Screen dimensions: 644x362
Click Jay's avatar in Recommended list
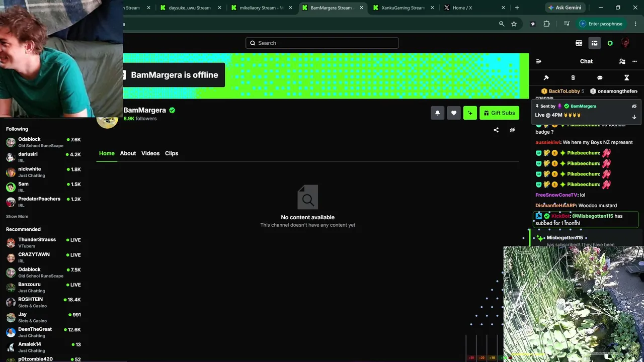point(11,318)
